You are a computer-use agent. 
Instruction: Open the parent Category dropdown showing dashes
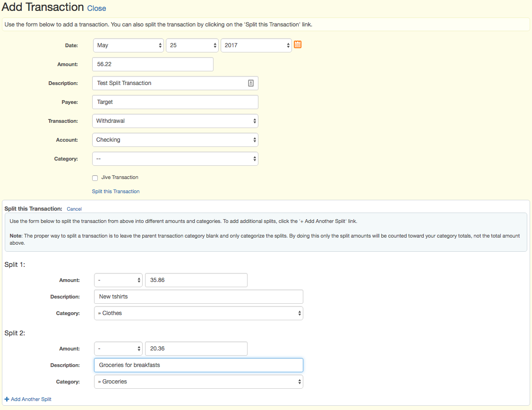point(175,159)
